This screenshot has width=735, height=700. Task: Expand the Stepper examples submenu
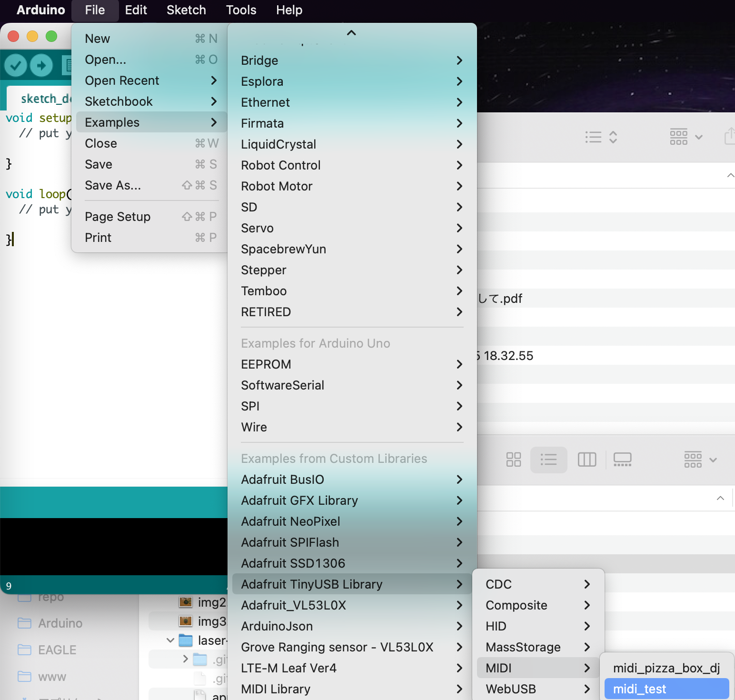coord(352,270)
